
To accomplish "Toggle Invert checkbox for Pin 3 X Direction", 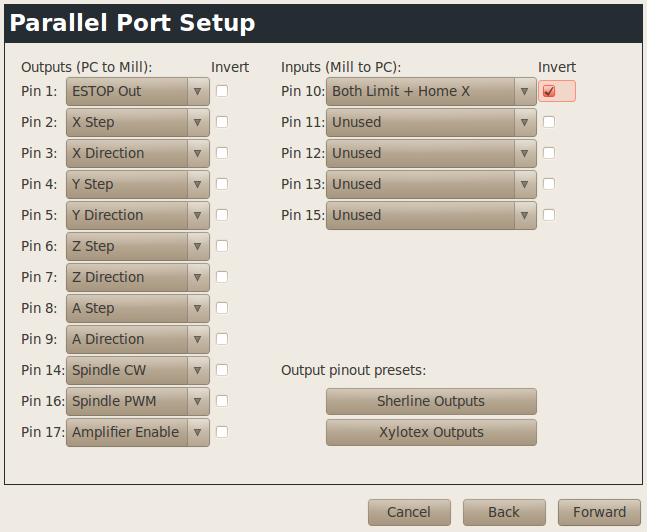I will point(222,153).
